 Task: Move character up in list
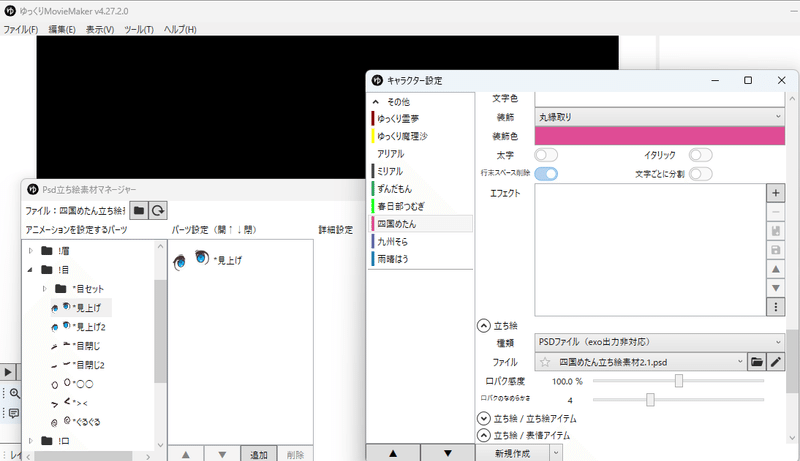[393, 453]
